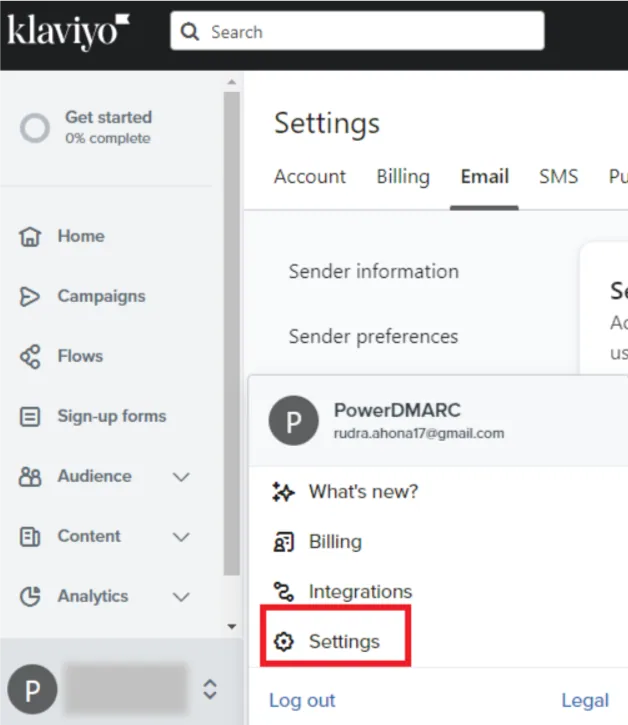Click the sidebar scrollbar thumb
This screenshot has height=725, width=628.
(x=232, y=333)
